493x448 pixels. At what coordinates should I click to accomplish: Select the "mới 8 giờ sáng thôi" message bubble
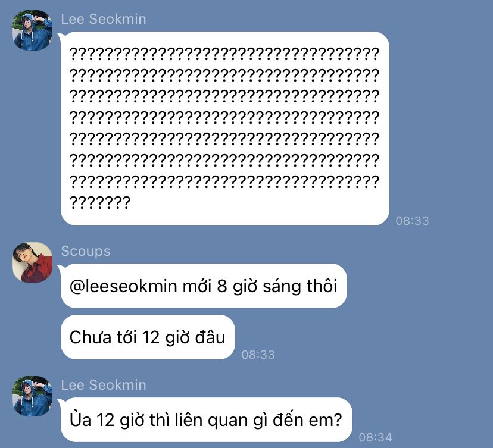tap(204, 286)
